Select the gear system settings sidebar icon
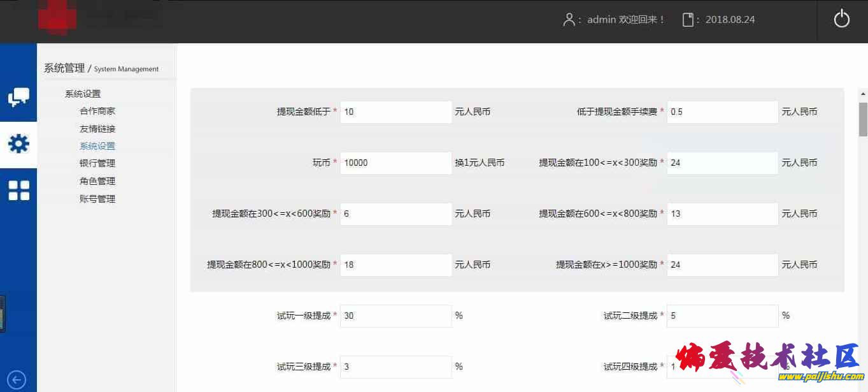The height and width of the screenshot is (392, 868). (x=18, y=144)
